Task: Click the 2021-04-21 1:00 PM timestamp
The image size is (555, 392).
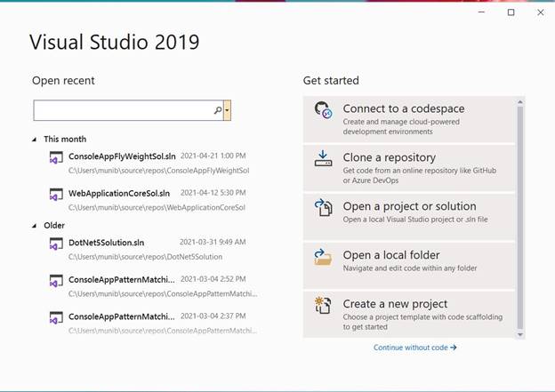Action: point(213,156)
